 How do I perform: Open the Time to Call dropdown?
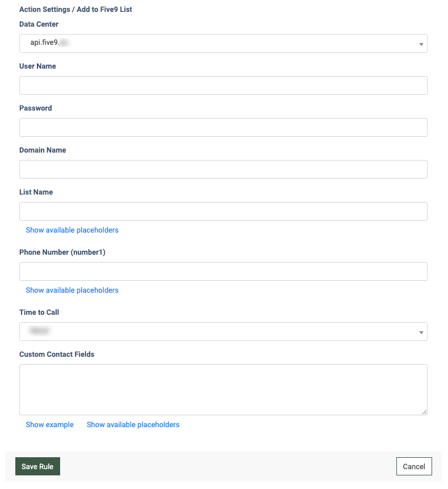pyautogui.click(x=223, y=331)
